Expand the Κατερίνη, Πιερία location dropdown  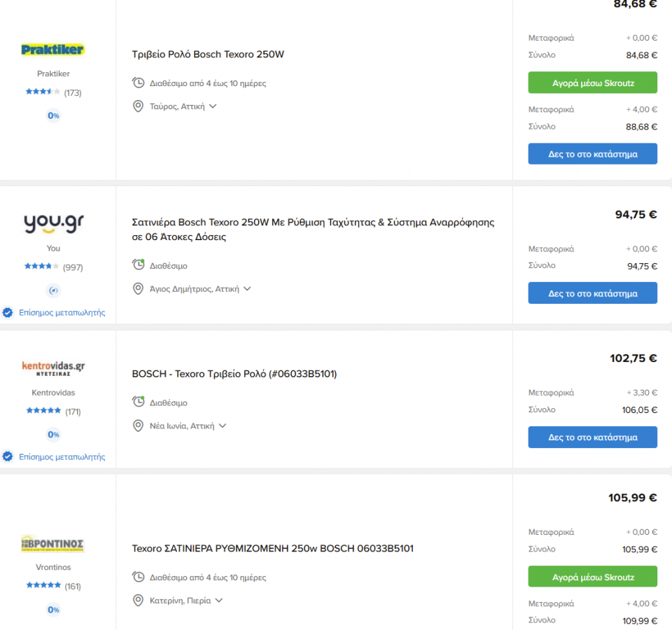click(219, 601)
